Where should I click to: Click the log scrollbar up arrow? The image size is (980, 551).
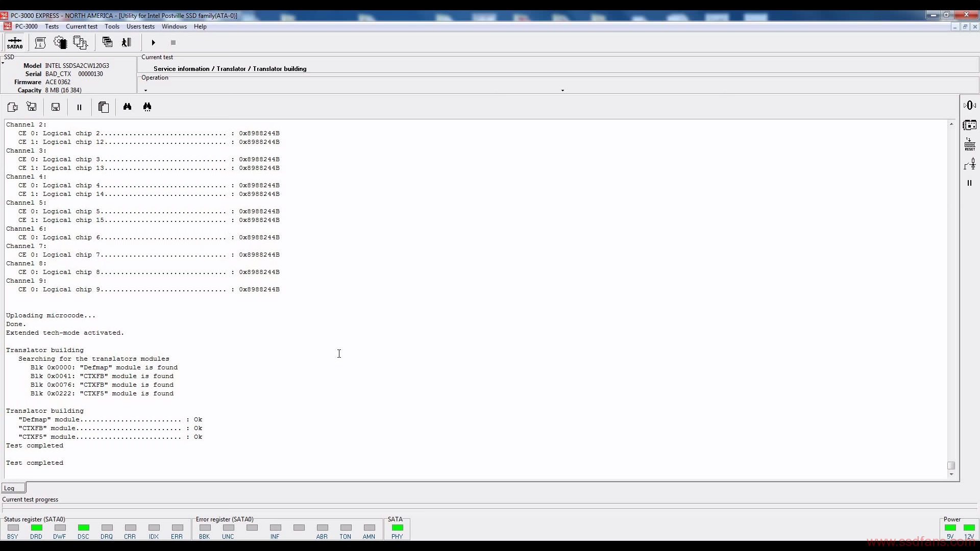click(951, 124)
